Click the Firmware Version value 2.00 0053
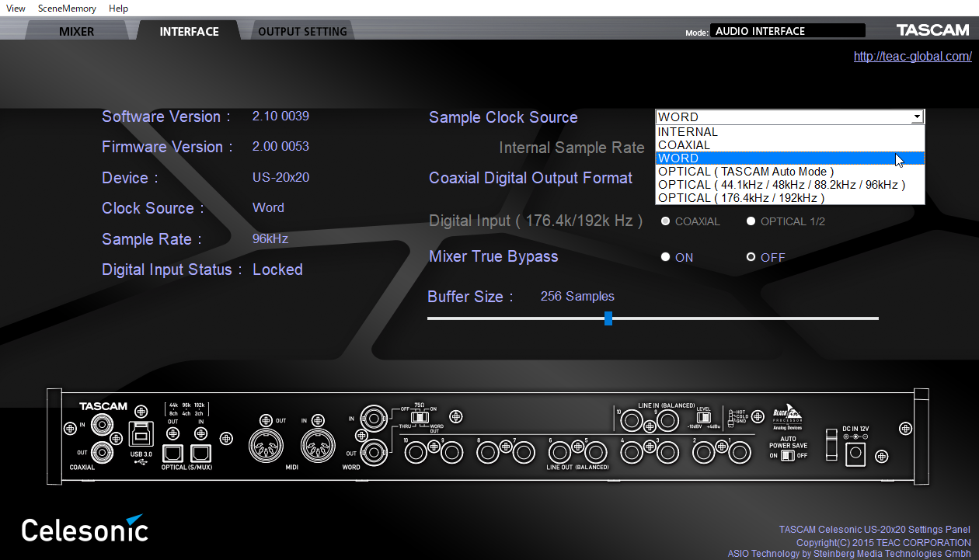Viewport: 979px width, 560px height. 280,147
